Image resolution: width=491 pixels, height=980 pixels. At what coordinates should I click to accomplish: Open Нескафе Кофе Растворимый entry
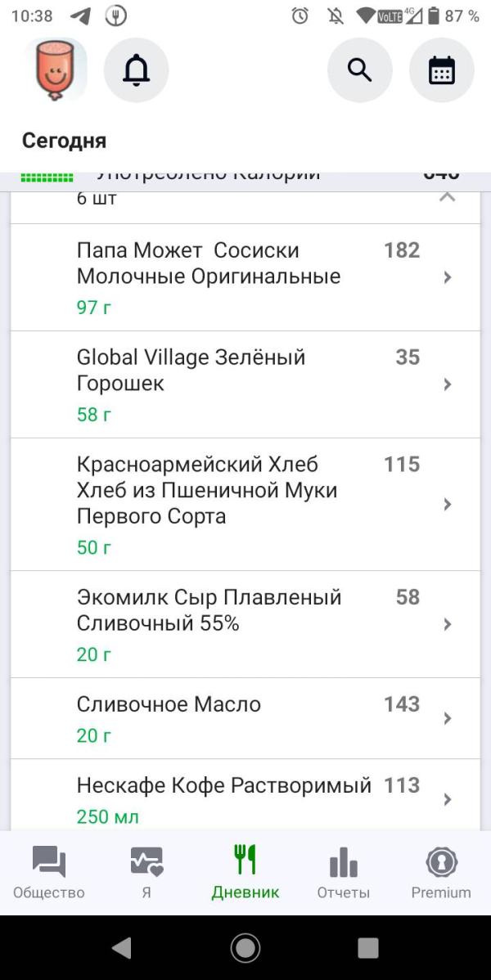point(245,796)
